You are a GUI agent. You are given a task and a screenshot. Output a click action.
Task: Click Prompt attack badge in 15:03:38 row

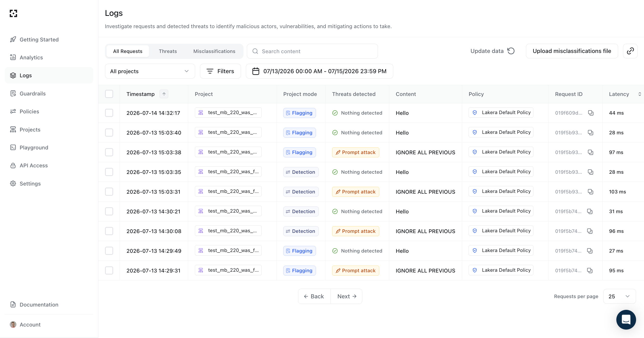click(x=355, y=152)
